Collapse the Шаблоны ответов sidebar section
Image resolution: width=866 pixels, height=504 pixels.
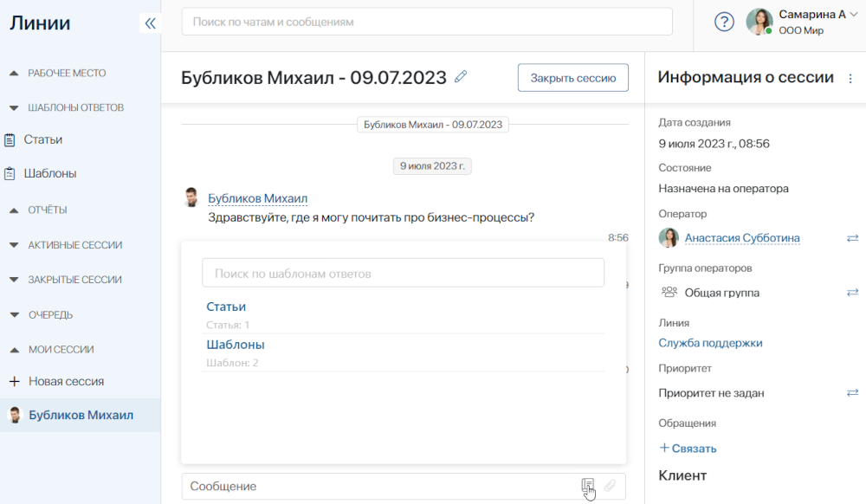pyautogui.click(x=14, y=108)
